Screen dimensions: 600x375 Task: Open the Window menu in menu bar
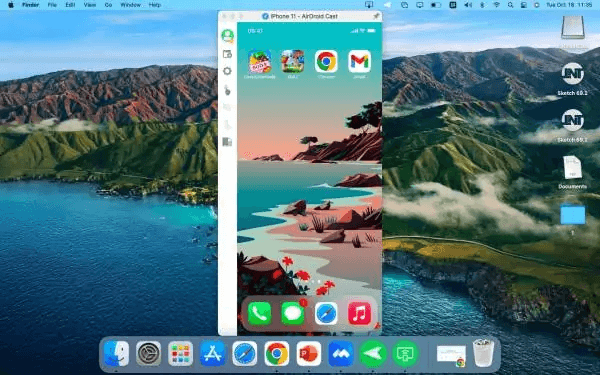130,5
